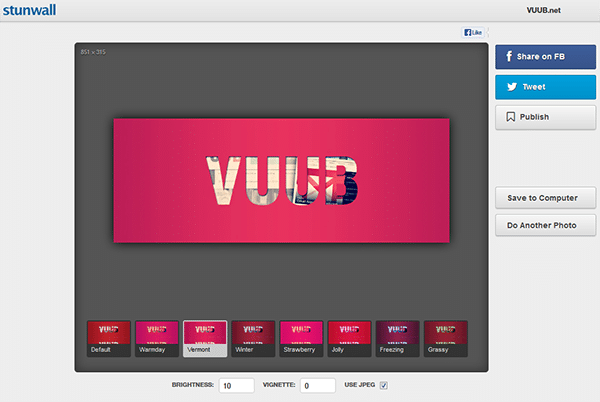
Task: Share the photo on Facebook
Action: click(545, 57)
